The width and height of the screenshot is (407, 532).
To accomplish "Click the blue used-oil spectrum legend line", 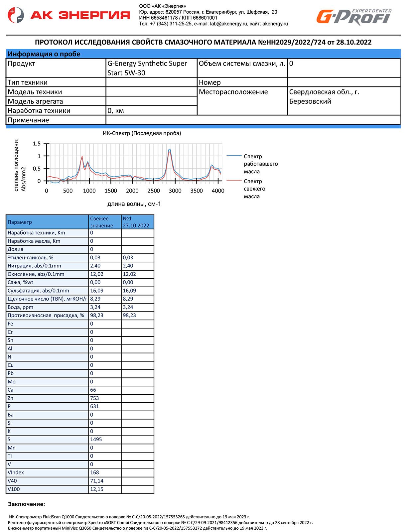I will click(234, 155).
